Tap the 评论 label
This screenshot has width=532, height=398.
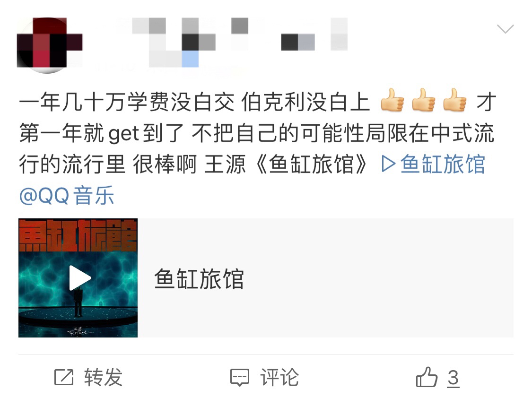(x=279, y=377)
